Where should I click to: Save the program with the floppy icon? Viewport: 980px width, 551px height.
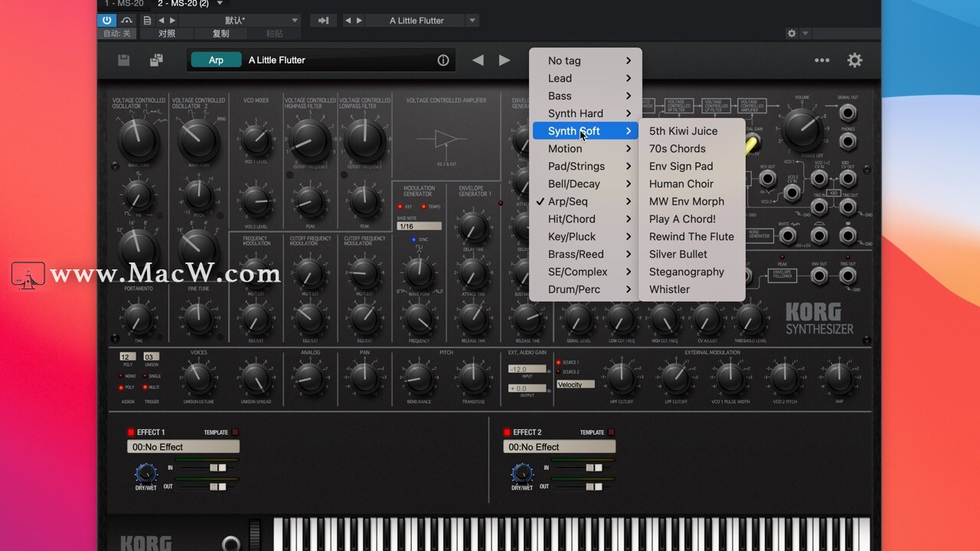pos(123,60)
